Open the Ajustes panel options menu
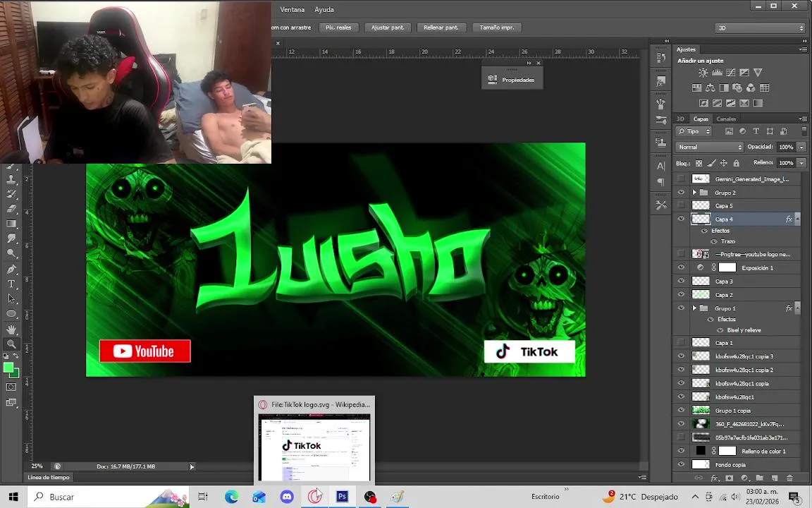This screenshot has height=508, width=812. [x=804, y=49]
